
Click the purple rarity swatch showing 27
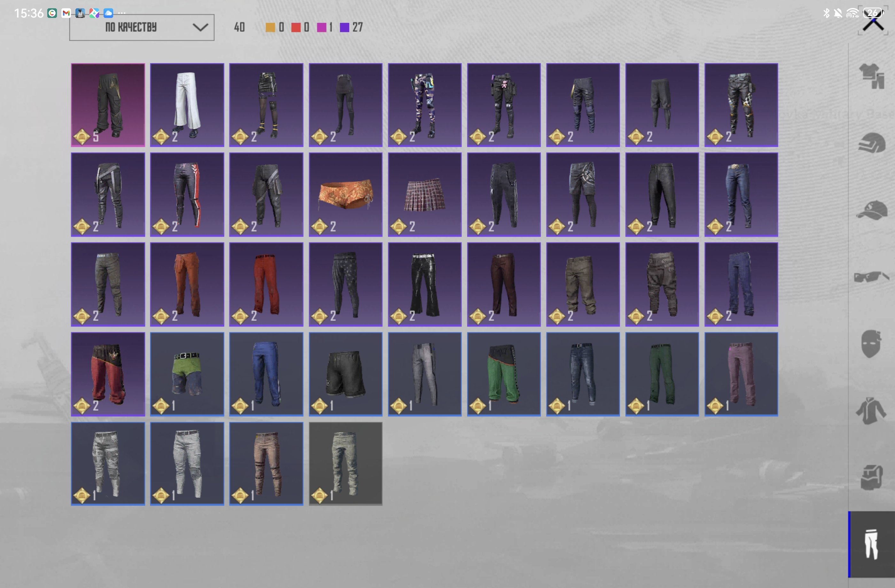(345, 27)
